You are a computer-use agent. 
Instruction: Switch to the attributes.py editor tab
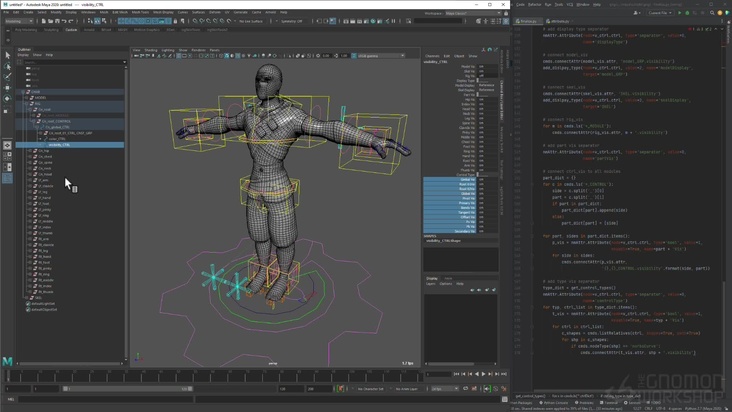(558, 21)
